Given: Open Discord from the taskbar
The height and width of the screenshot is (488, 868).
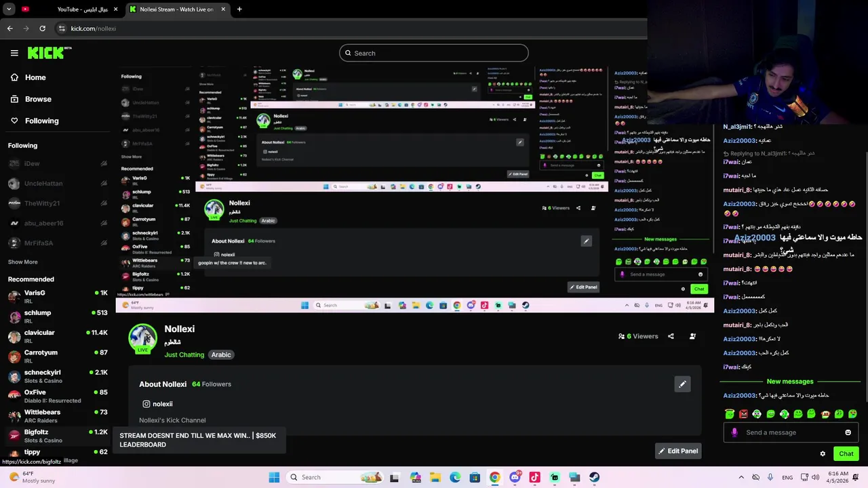Looking at the screenshot, I should [x=515, y=477].
